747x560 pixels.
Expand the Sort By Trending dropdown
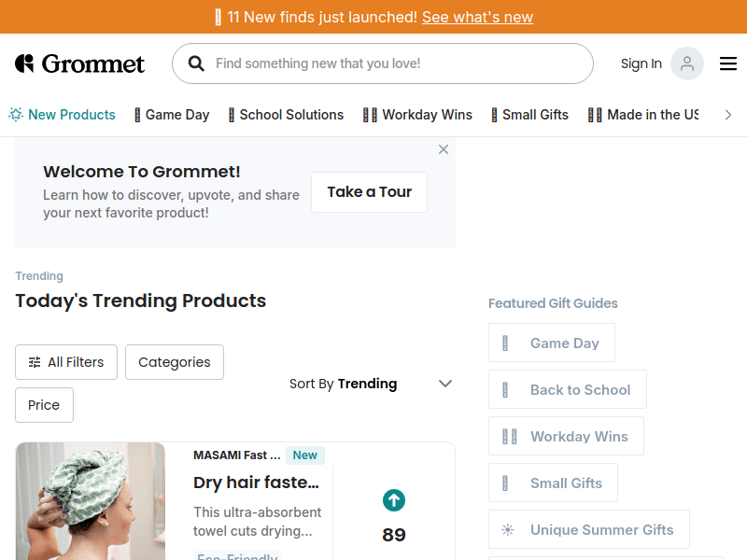(444, 384)
